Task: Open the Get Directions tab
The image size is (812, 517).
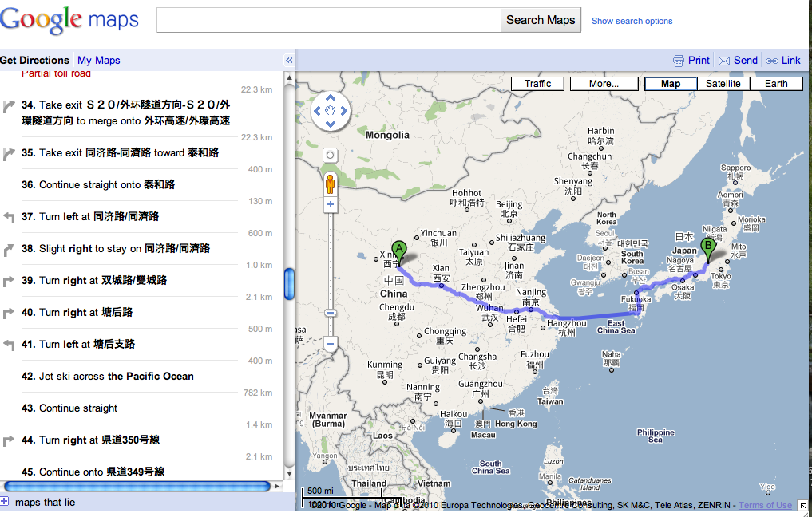Action: coord(34,60)
